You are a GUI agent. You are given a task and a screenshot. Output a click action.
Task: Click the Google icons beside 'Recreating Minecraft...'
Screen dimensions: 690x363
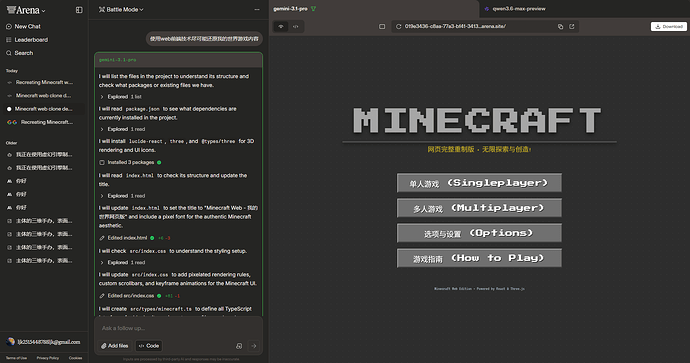pyautogui.click(x=12, y=122)
